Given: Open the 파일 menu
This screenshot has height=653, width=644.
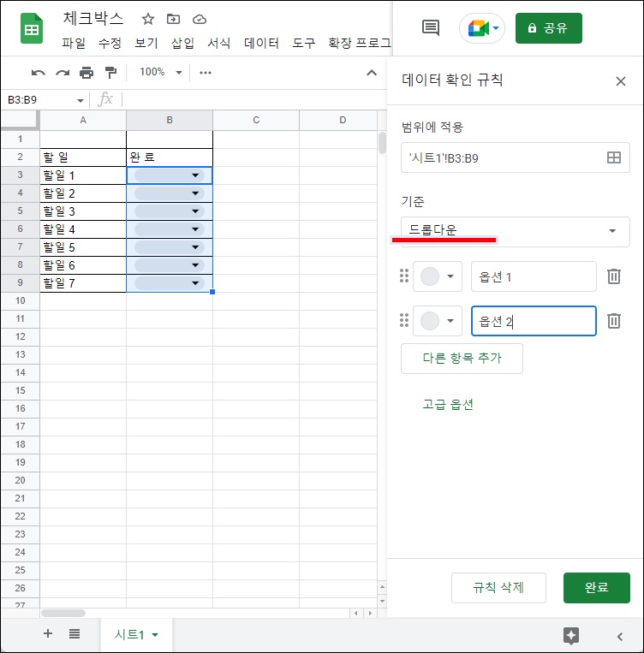Looking at the screenshot, I should point(74,43).
